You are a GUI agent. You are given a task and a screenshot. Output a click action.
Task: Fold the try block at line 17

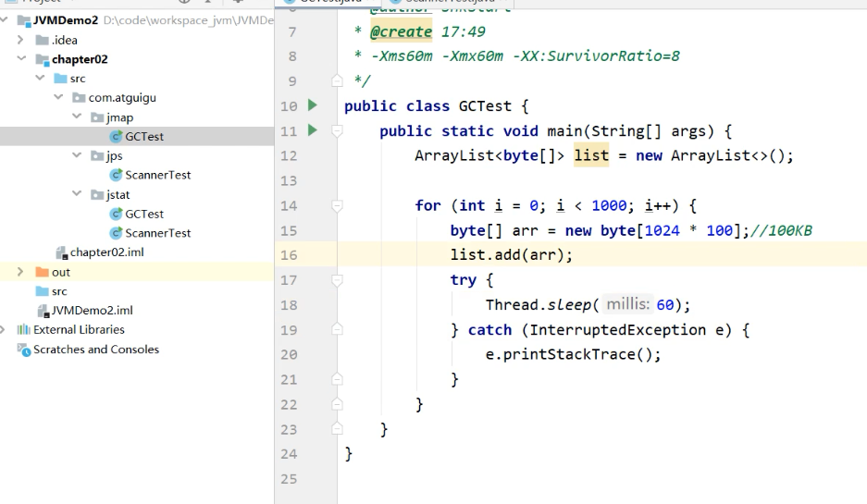pos(337,280)
